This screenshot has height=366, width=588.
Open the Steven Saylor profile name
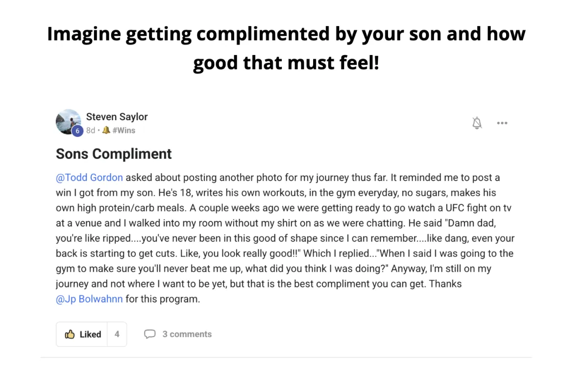tap(117, 117)
